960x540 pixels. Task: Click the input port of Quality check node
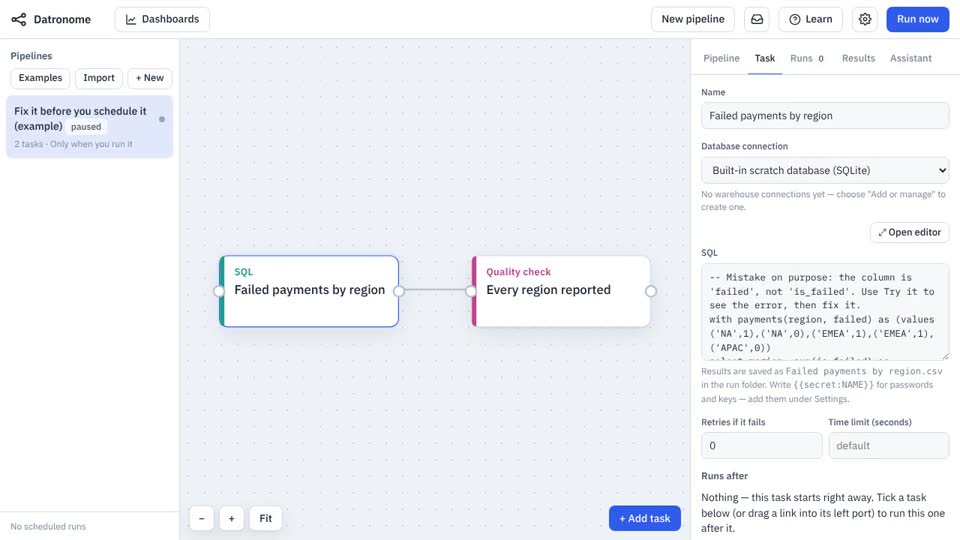click(471, 291)
